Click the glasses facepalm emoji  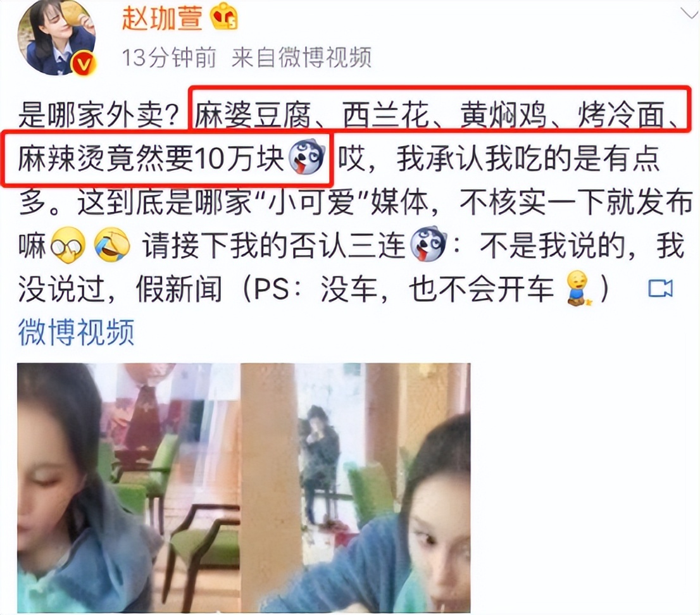pyautogui.click(x=68, y=245)
